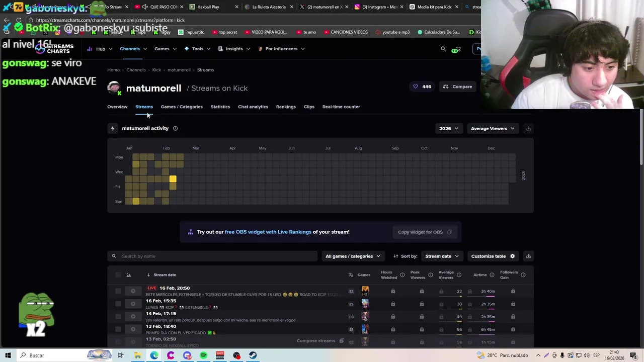Reload the page with the browser refresh icon
This screenshot has height=362, width=644.
coord(19,20)
